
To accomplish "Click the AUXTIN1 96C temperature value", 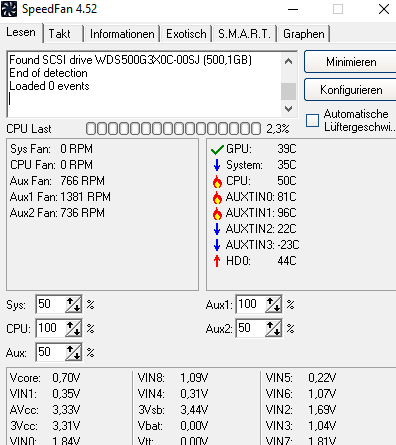I will [287, 213].
